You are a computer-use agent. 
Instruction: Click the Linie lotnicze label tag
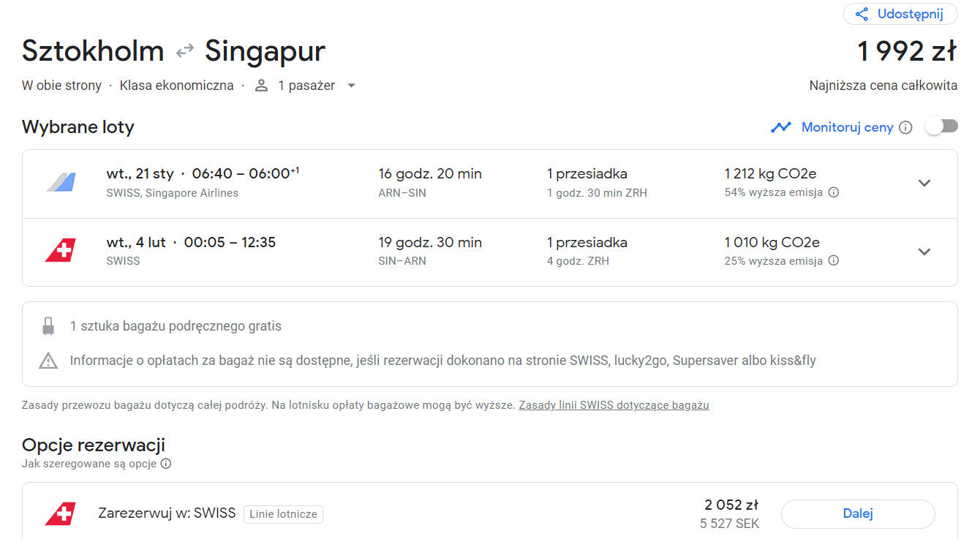[283, 514]
